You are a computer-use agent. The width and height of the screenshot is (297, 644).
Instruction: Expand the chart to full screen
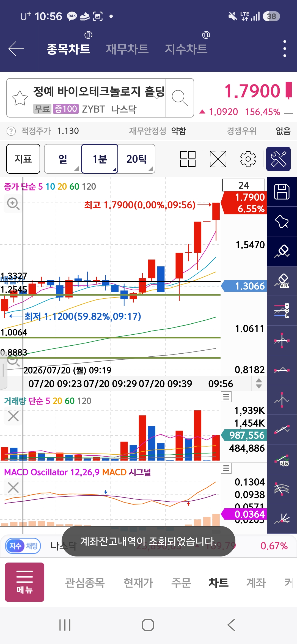pyautogui.click(x=218, y=159)
